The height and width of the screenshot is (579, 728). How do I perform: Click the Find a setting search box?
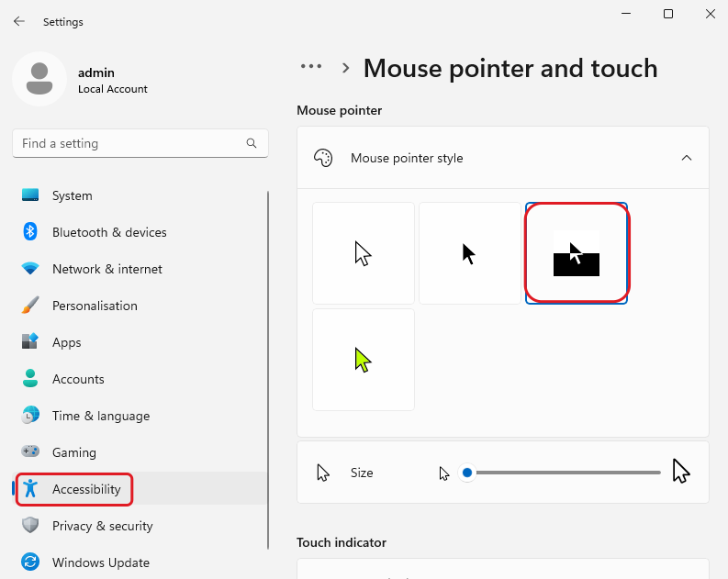(129, 143)
